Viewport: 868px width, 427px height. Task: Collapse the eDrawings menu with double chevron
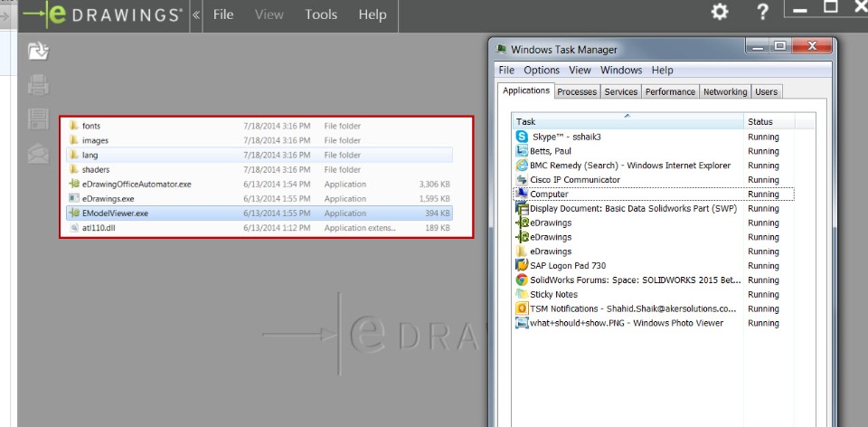[x=196, y=15]
